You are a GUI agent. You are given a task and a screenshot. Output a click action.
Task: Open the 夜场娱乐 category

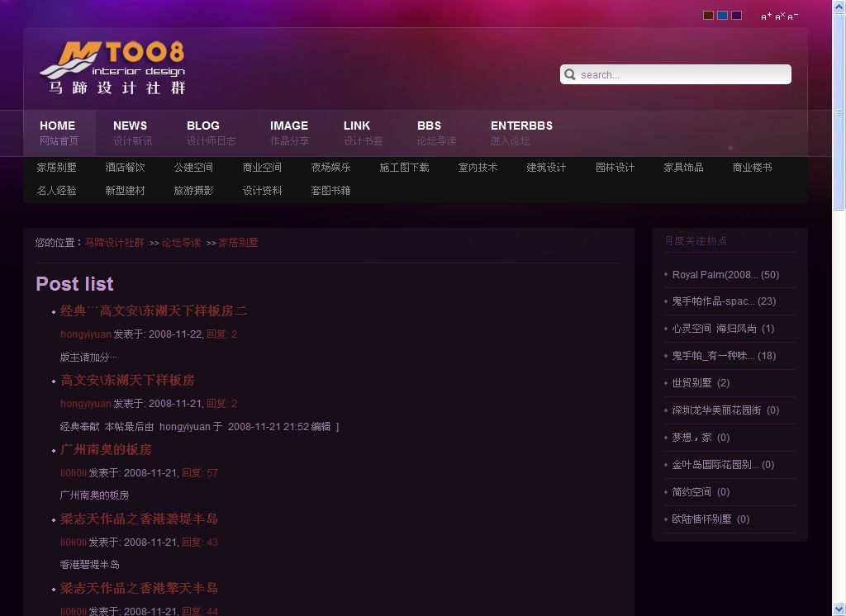pos(330,168)
